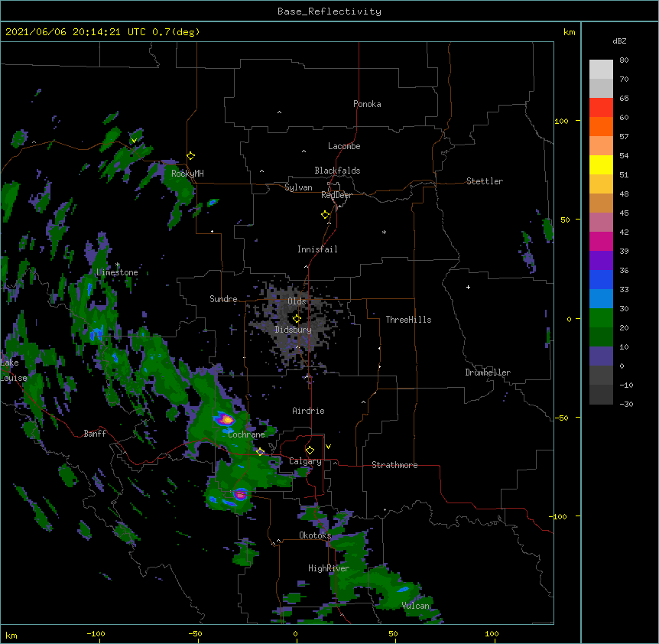Click the Vulcan town label

pos(416,606)
